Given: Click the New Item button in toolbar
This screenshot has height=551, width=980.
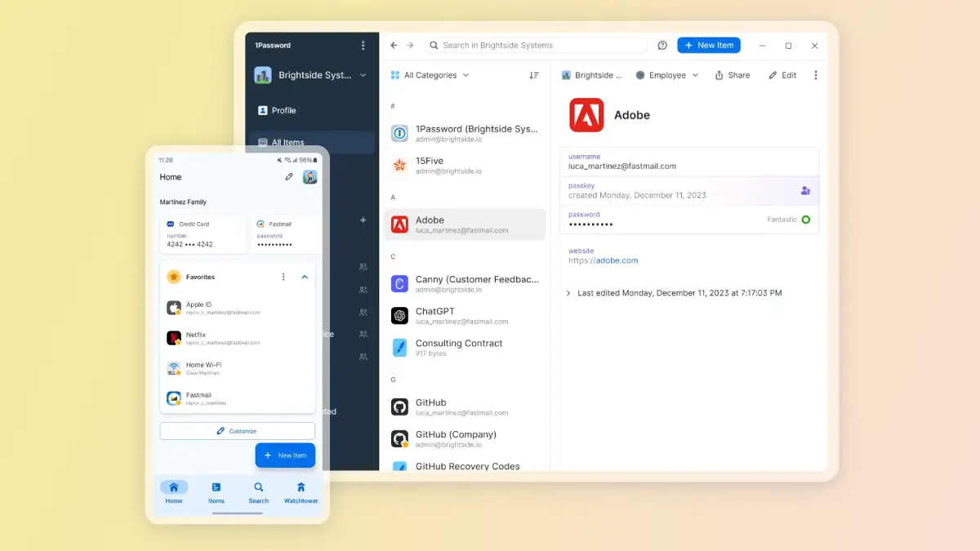Looking at the screenshot, I should [708, 46].
